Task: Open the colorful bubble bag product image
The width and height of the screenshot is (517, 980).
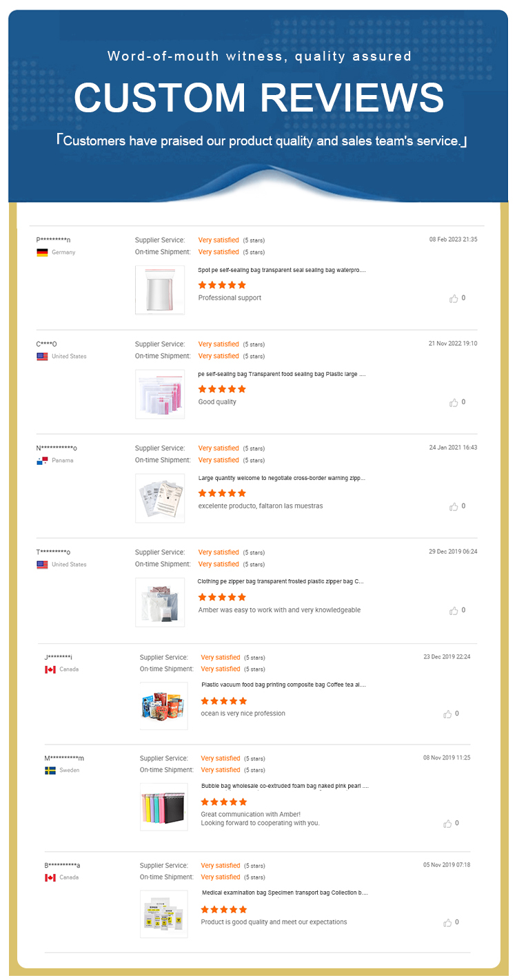Action: 164,806
